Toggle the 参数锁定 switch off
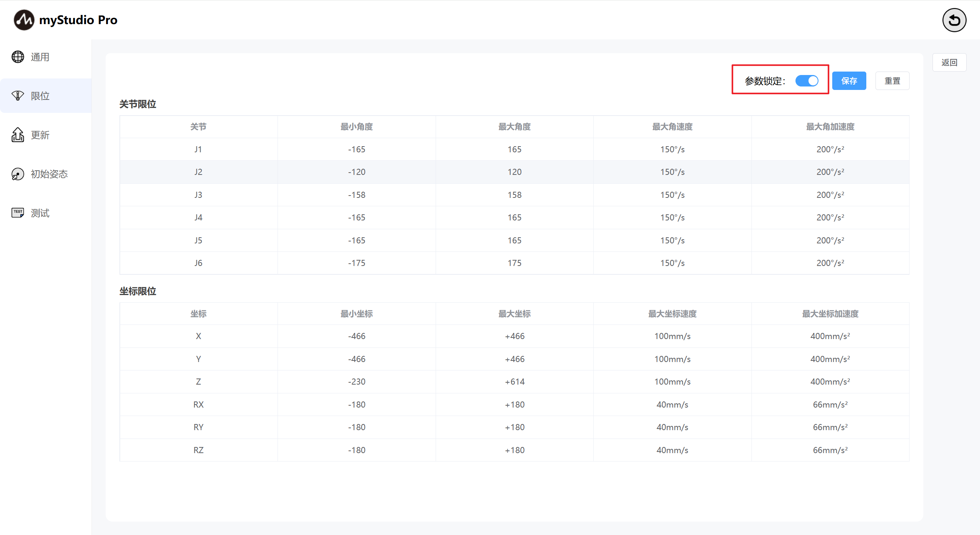980x535 pixels. coord(807,81)
